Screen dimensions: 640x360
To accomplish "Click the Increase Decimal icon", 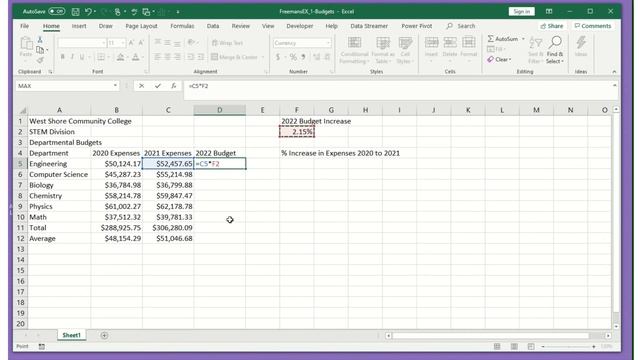I will tap(317, 57).
